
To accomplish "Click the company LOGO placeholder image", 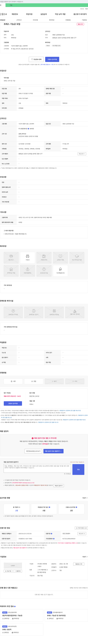I will point(13,565).
